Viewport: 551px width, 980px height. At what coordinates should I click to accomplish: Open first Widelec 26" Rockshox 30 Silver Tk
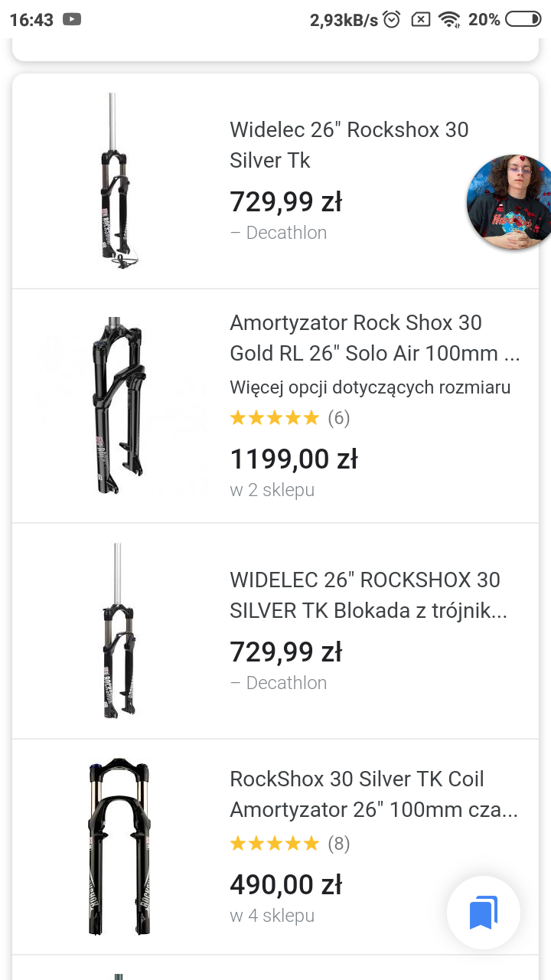pos(349,145)
